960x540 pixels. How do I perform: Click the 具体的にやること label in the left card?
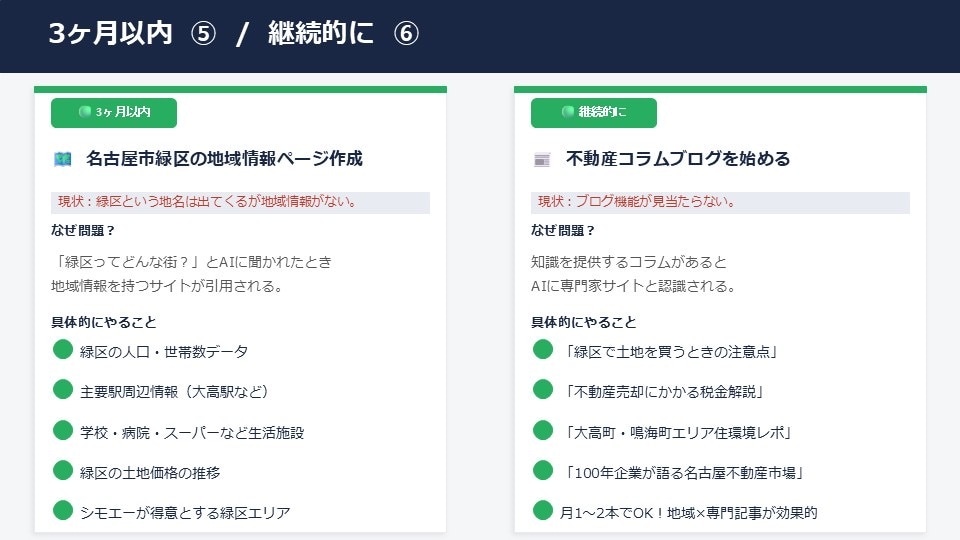click(x=104, y=322)
